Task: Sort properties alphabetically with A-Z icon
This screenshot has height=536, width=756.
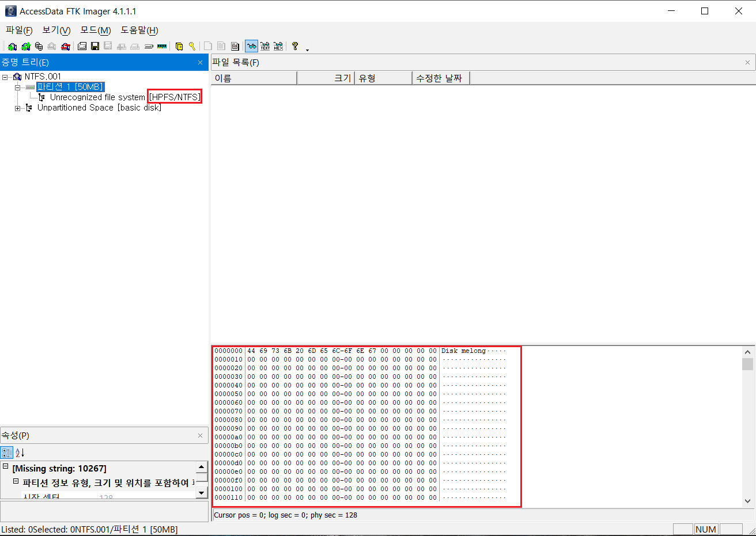Action: point(20,453)
